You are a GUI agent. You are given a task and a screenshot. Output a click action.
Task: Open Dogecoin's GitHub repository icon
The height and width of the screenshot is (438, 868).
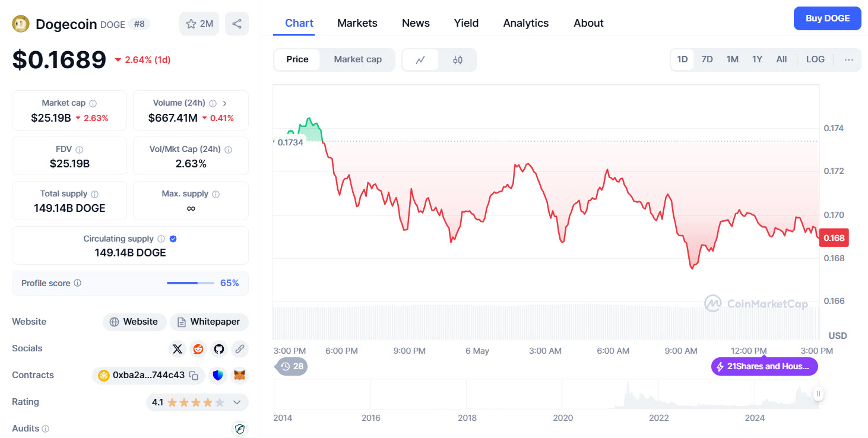(219, 349)
